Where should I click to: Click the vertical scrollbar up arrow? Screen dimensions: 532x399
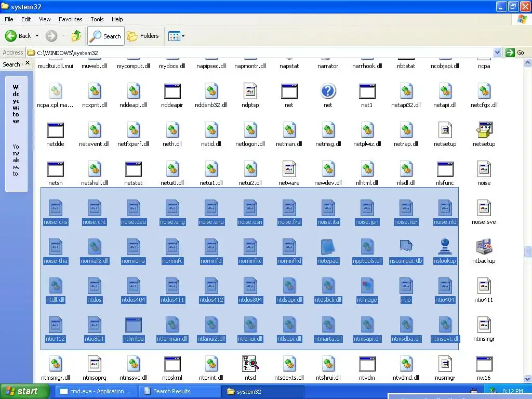click(x=527, y=62)
